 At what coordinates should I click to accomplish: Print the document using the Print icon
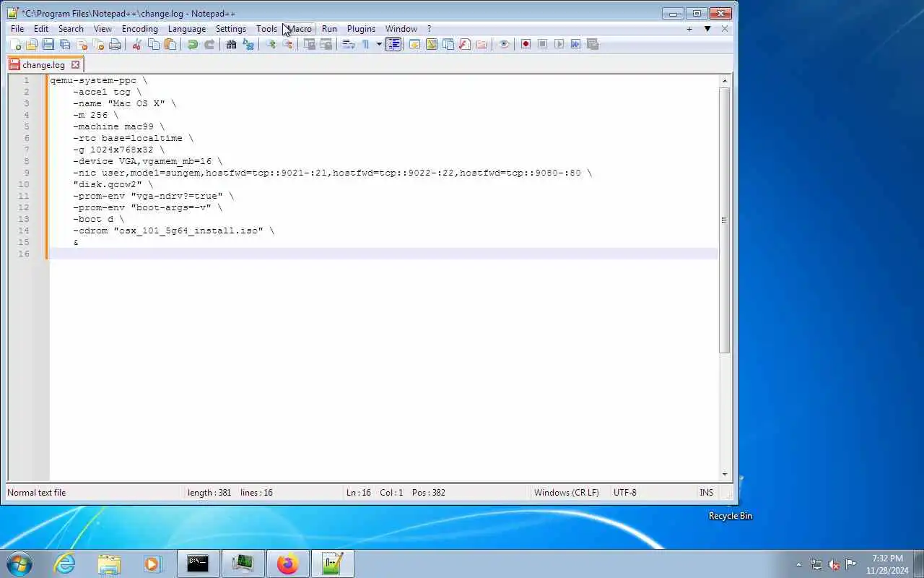click(115, 44)
